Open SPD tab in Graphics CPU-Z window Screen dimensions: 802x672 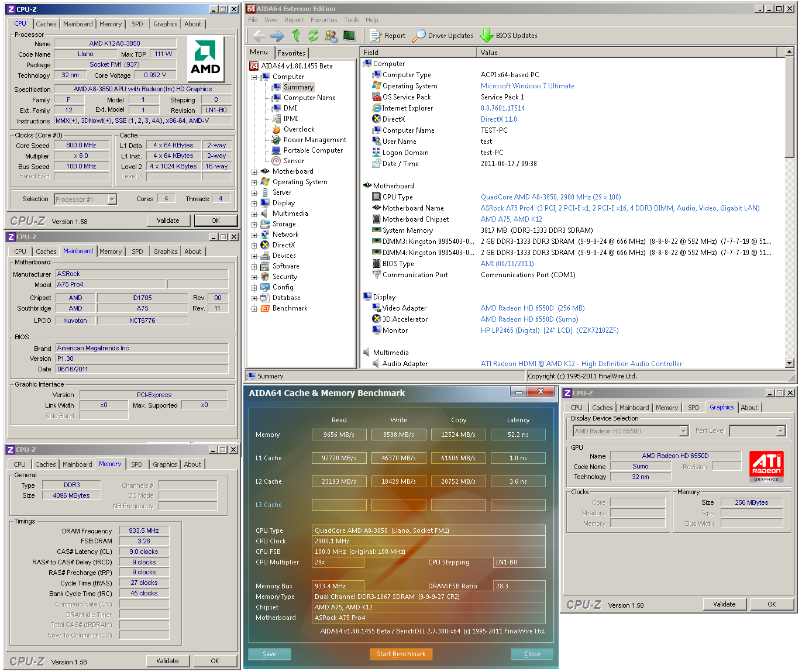click(x=694, y=408)
